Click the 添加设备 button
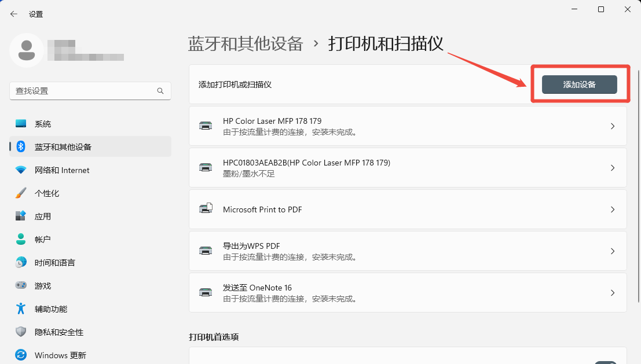This screenshot has height=364, width=641. (579, 84)
